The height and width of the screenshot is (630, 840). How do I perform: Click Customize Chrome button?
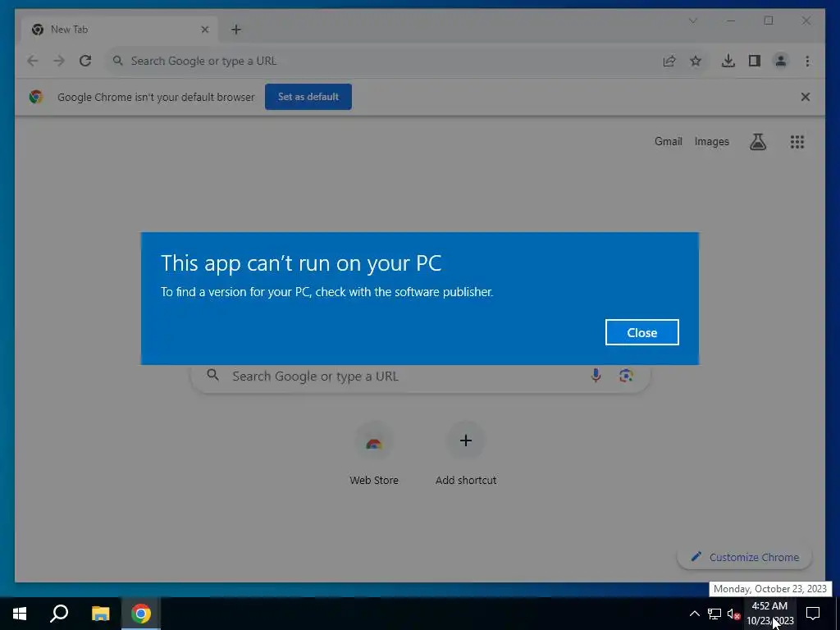point(745,557)
